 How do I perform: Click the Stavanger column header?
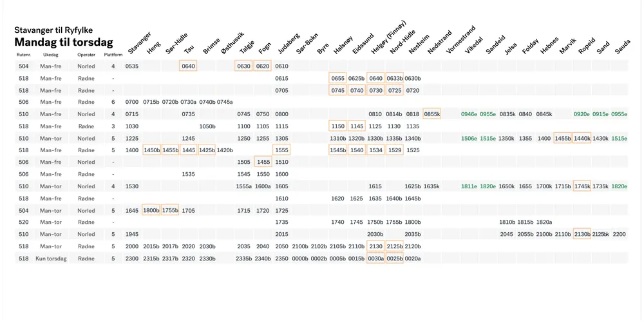138,42
